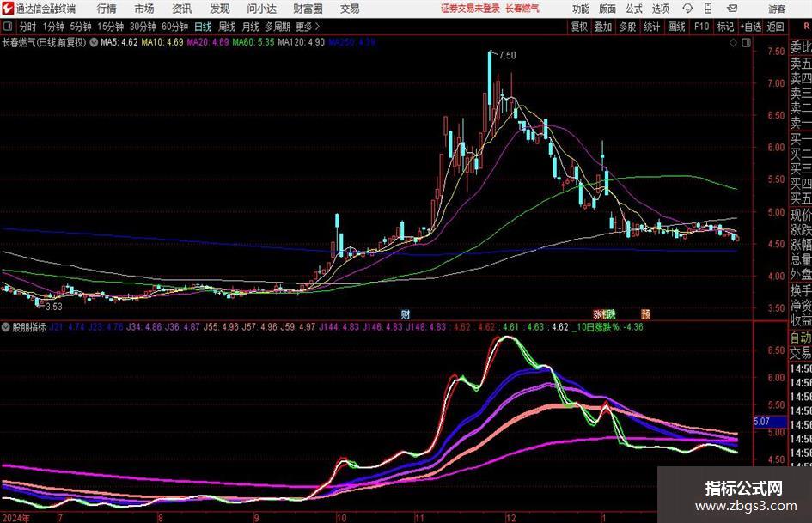Open the 股朋指标 indicator dropdown icon
Screen dimensions: 812x523
[6, 327]
